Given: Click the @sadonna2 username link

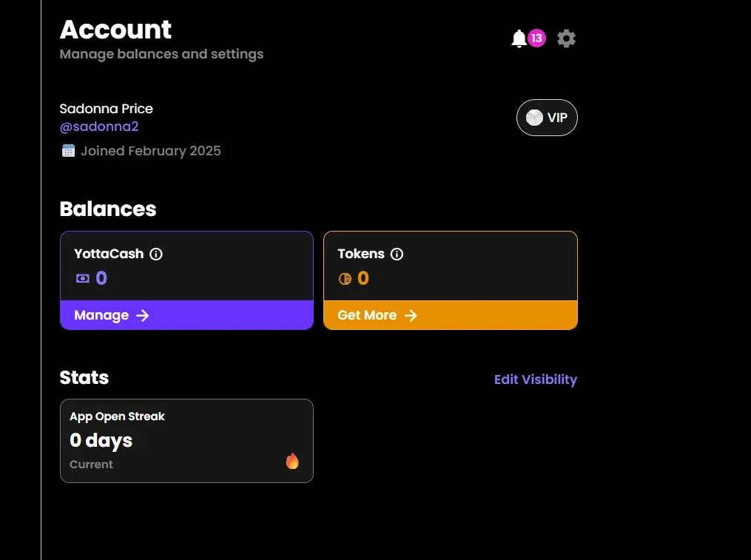Looking at the screenshot, I should coord(99,126).
